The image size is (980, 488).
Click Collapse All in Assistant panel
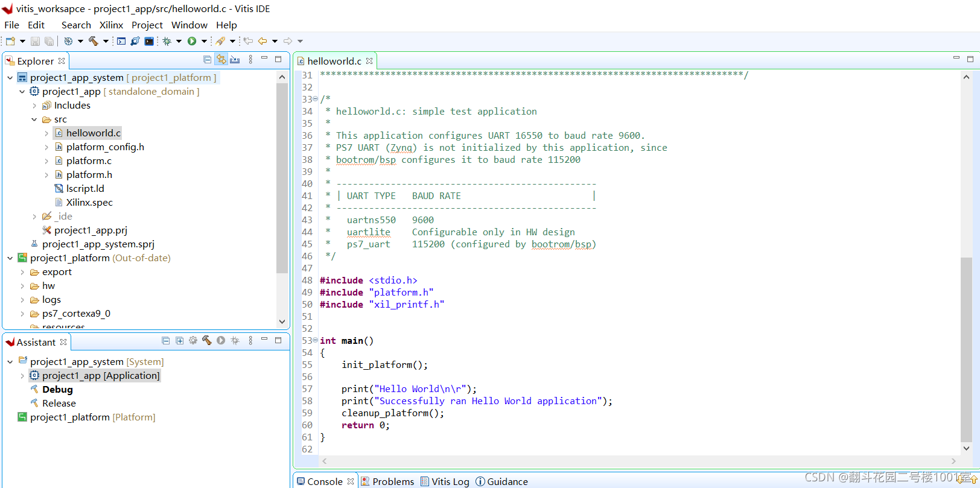(166, 341)
